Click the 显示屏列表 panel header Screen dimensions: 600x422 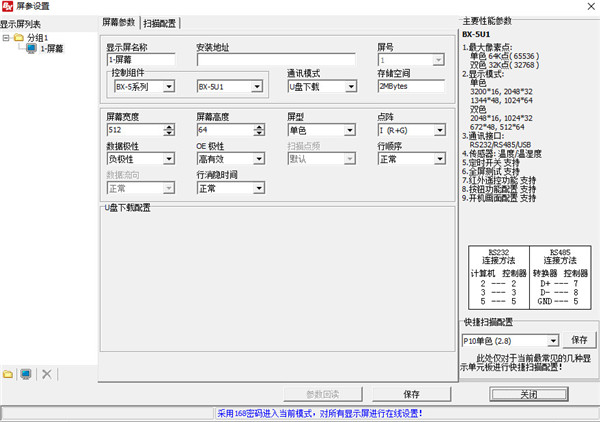[x=20, y=24]
